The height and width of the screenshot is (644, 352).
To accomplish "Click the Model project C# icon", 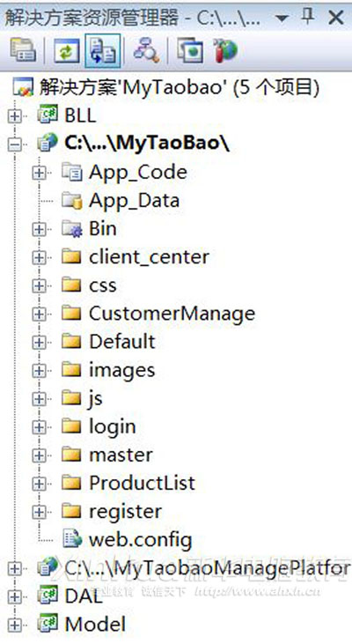I will click(x=48, y=624).
